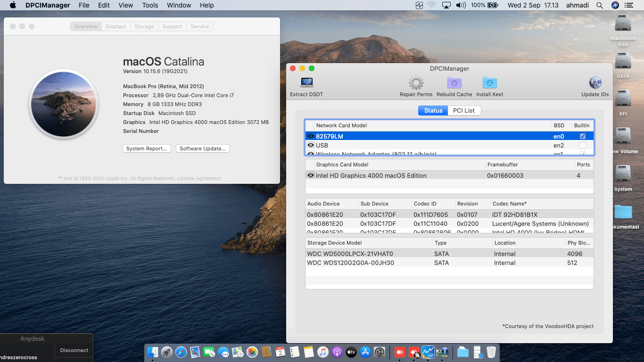
Task: Open Photos app in the dock
Action: click(252, 352)
